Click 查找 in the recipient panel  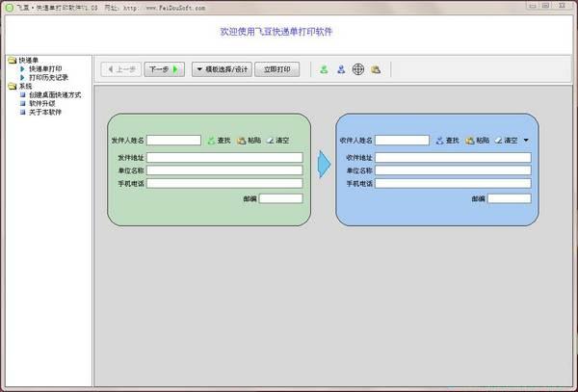(x=448, y=141)
